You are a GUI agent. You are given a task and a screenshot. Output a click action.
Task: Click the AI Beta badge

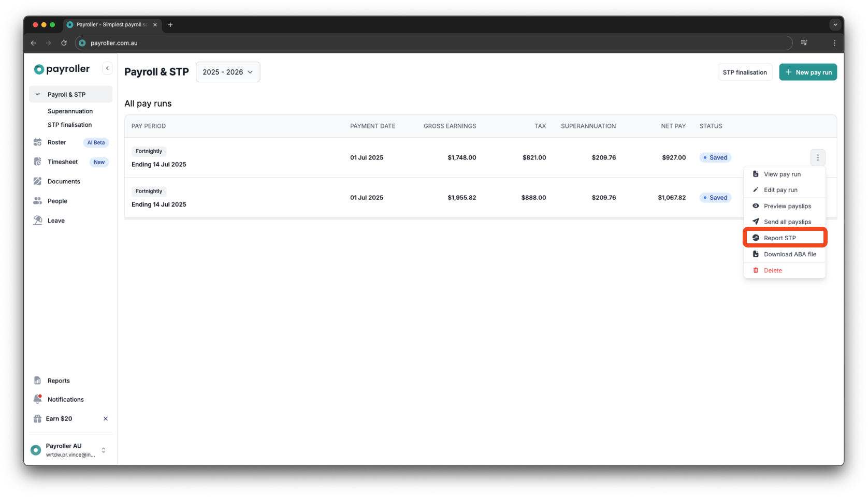pos(96,142)
